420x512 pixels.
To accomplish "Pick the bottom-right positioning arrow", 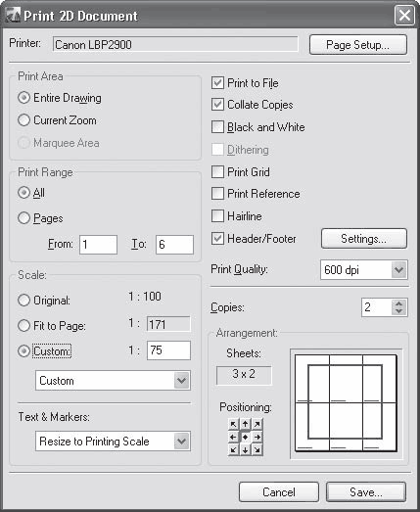I will (257, 449).
